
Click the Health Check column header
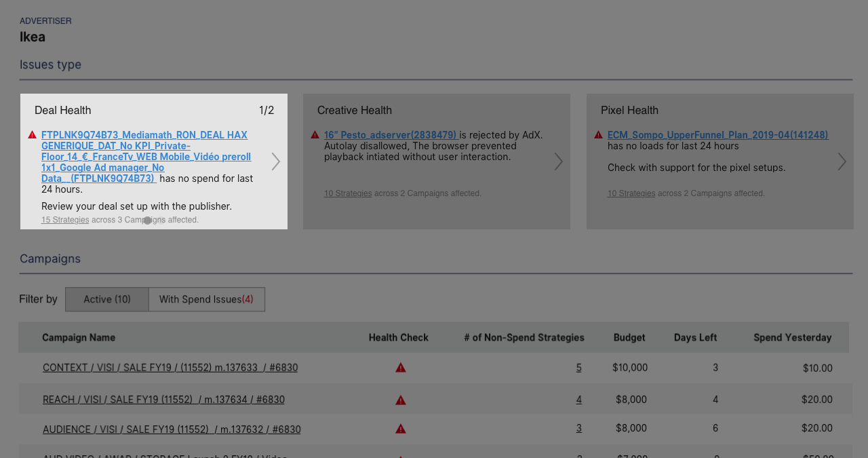399,337
